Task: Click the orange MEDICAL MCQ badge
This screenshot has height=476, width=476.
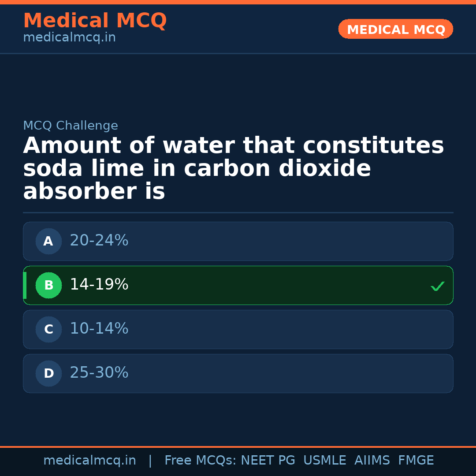Action: (395, 30)
